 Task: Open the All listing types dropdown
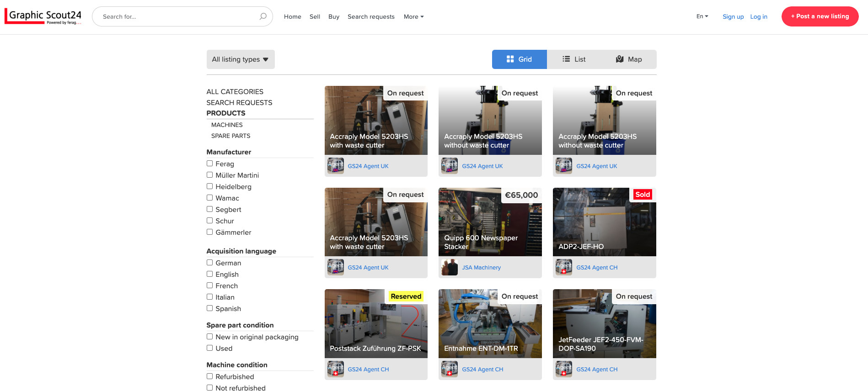[x=241, y=59]
